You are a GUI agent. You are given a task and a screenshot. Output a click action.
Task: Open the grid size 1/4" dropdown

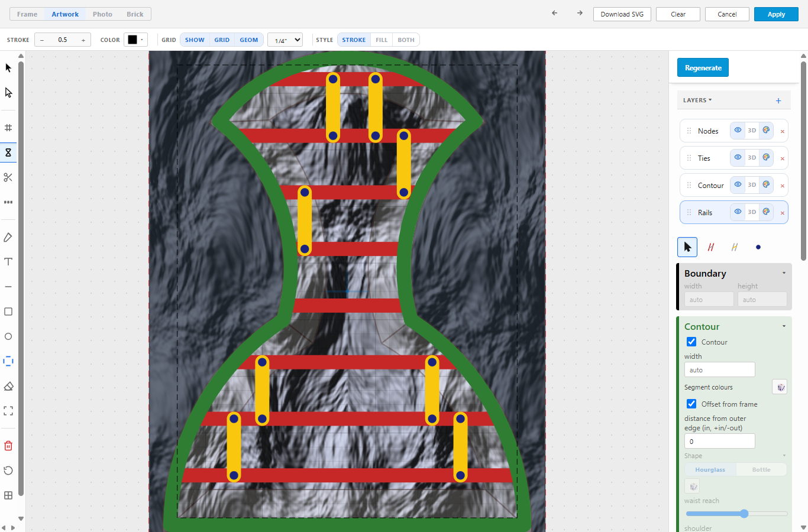(x=285, y=40)
